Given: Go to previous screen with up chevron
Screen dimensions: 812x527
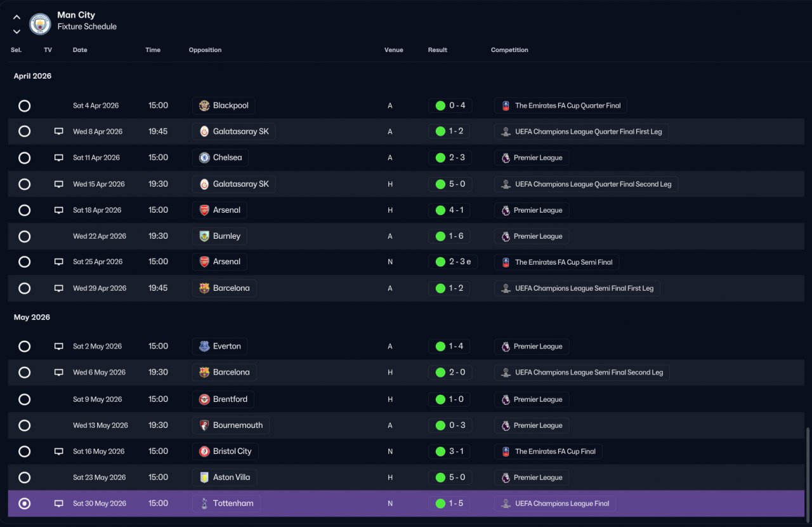Looking at the screenshot, I should click(x=16, y=18).
